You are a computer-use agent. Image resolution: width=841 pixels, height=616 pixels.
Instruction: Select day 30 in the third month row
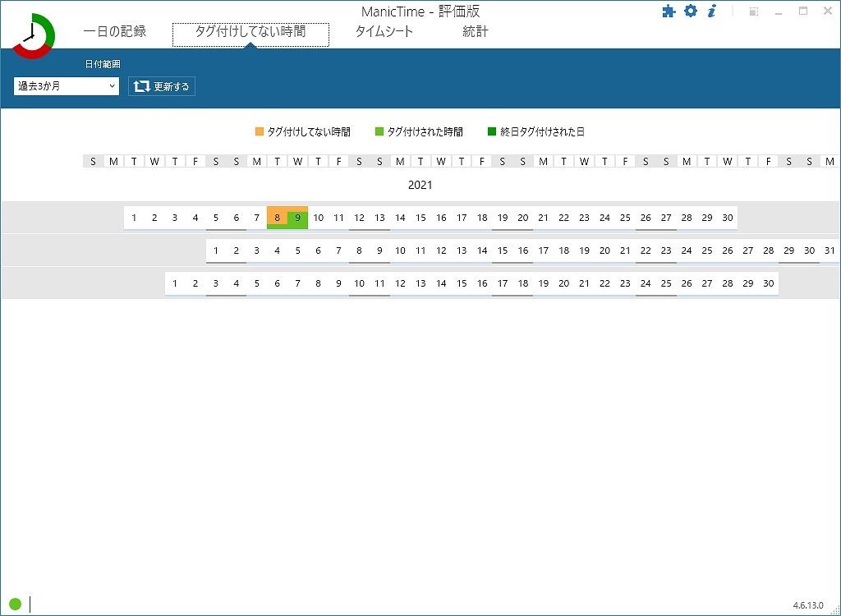click(769, 283)
